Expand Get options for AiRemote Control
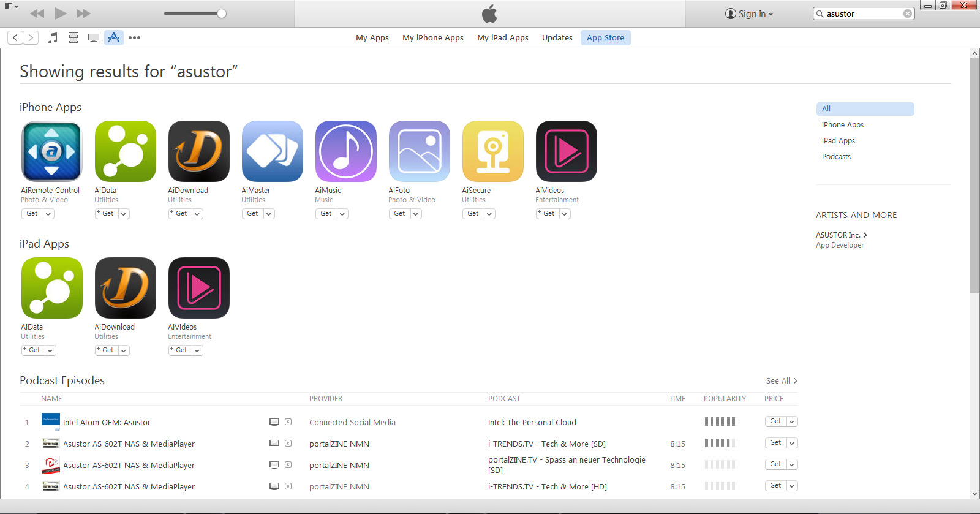The image size is (980, 514). 48,214
